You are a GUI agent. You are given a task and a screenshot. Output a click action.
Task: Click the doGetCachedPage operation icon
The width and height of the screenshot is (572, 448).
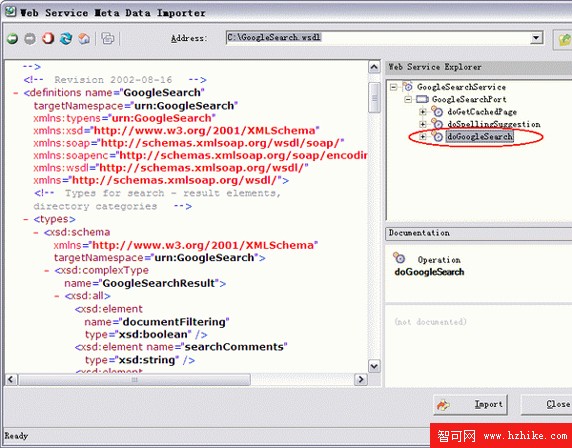coord(437,112)
